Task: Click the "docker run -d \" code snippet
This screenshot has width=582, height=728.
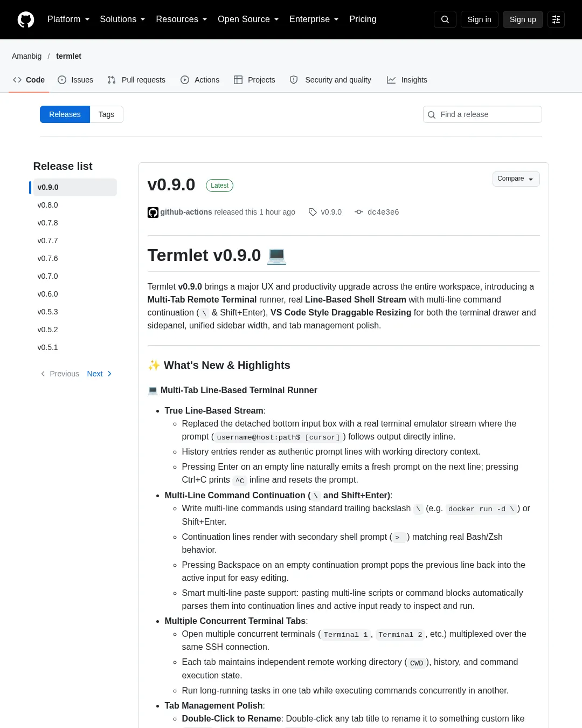Action: pyautogui.click(x=481, y=509)
